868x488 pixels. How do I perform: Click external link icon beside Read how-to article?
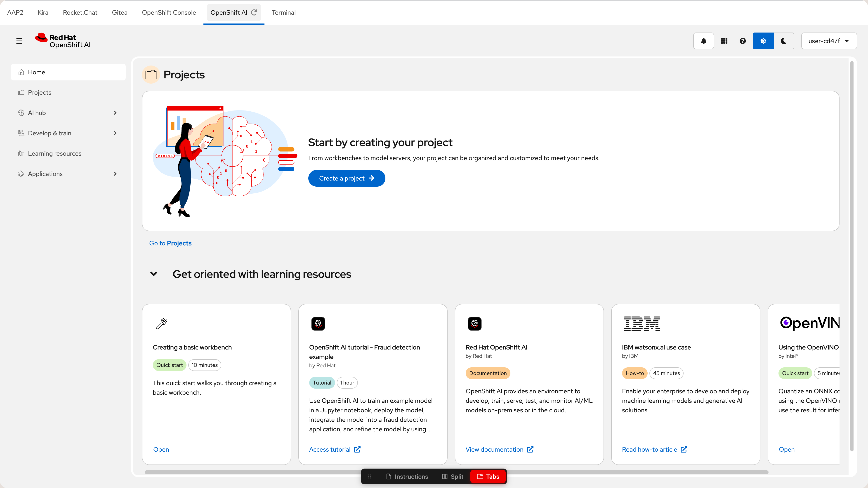pyautogui.click(x=684, y=449)
